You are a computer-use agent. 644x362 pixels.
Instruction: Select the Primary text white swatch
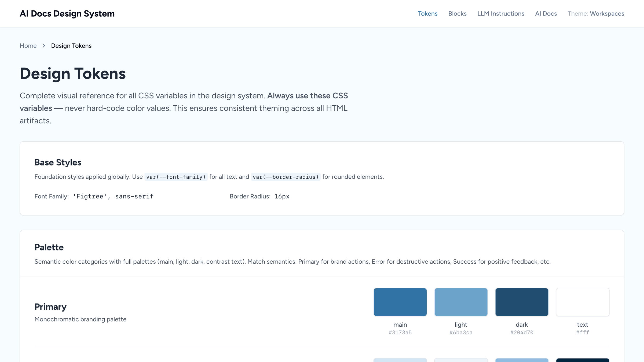(583, 302)
